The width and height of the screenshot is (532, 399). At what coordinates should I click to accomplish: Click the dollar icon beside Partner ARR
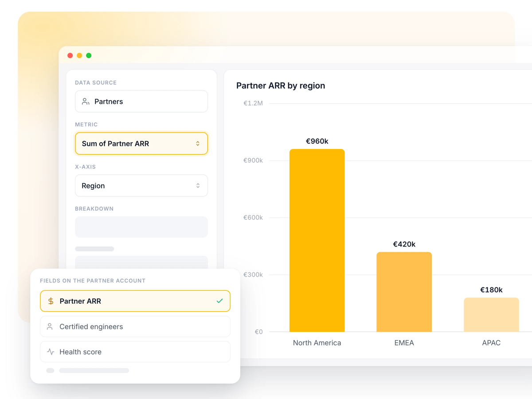(51, 301)
